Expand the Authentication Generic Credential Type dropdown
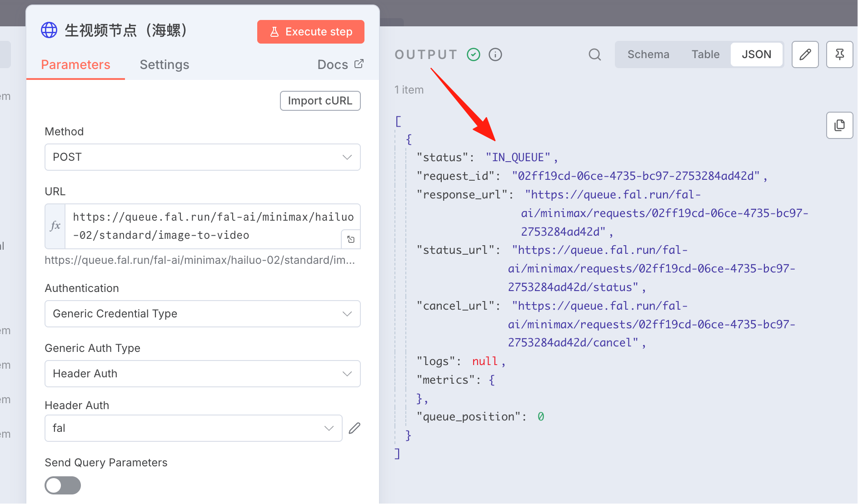 pos(203,314)
